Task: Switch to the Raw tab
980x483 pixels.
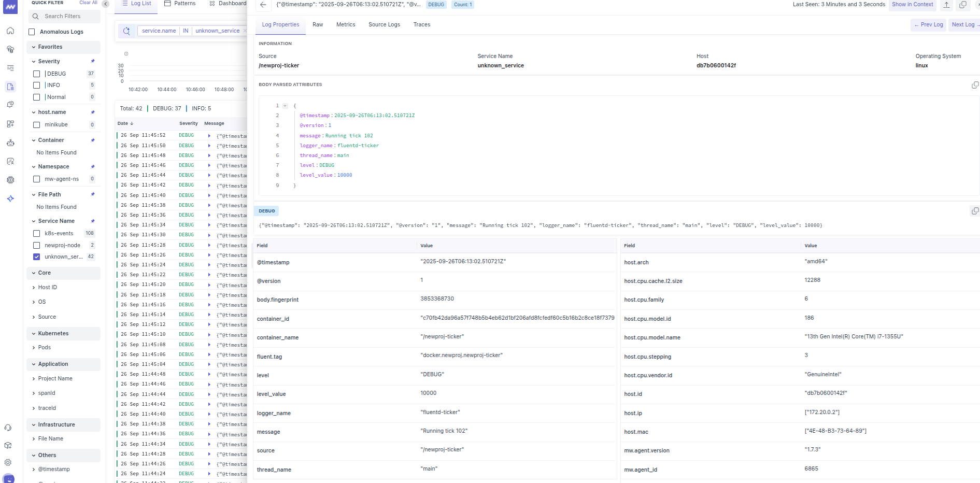Action: pos(318,24)
